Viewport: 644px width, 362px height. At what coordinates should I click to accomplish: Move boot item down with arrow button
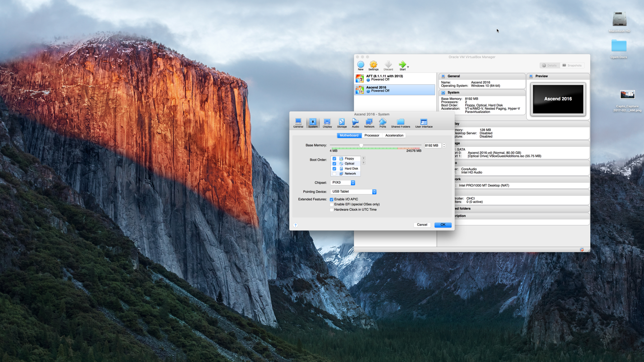[x=364, y=163]
